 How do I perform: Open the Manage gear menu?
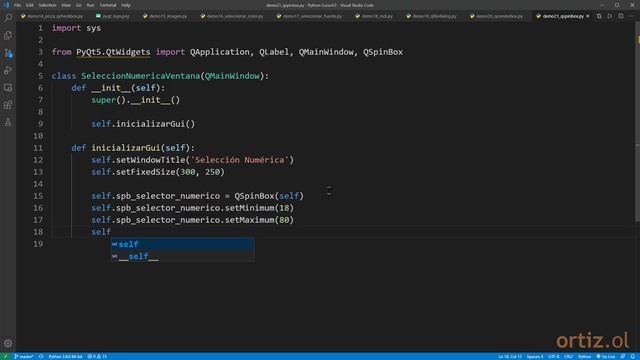pyautogui.click(x=8, y=343)
